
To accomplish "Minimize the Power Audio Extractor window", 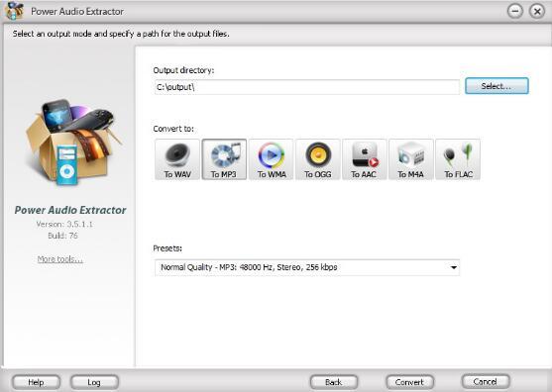I will coord(515,11).
